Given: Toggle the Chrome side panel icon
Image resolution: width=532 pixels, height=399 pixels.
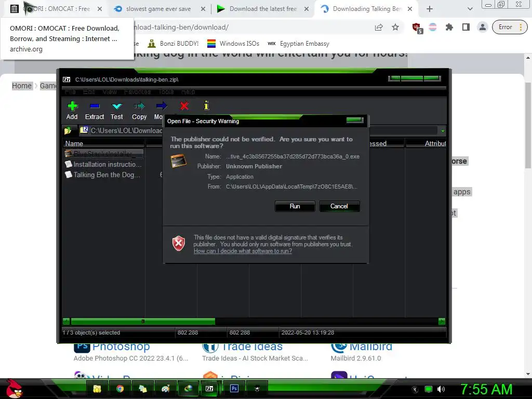Looking at the screenshot, I should pos(466,27).
